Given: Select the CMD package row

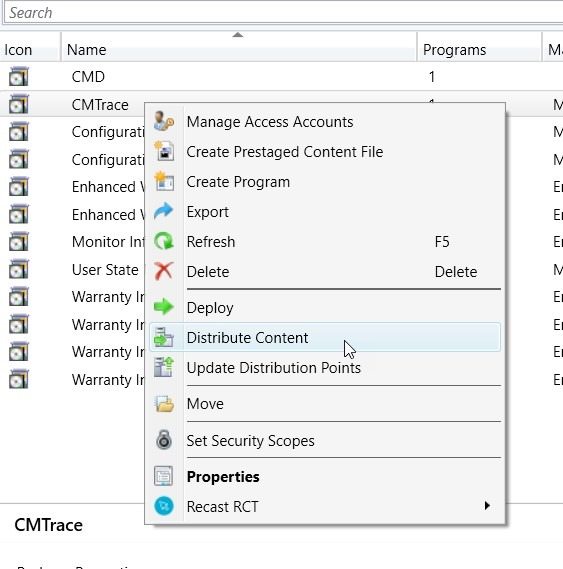Looking at the screenshot, I should (x=281, y=77).
